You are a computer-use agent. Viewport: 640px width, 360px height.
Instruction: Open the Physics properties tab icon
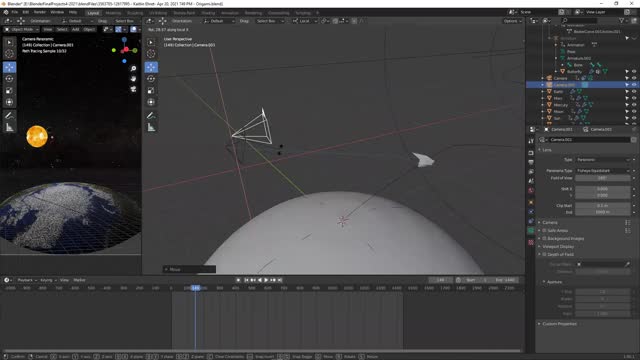(x=531, y=211)
